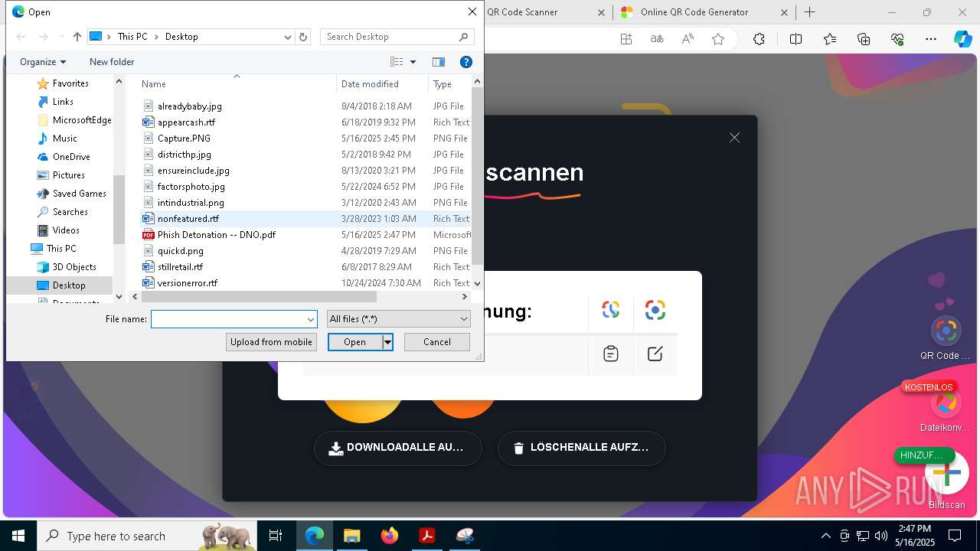Open File Explorer from taskbar
Screen dimensions: 980x551
(x=352, y=536)
